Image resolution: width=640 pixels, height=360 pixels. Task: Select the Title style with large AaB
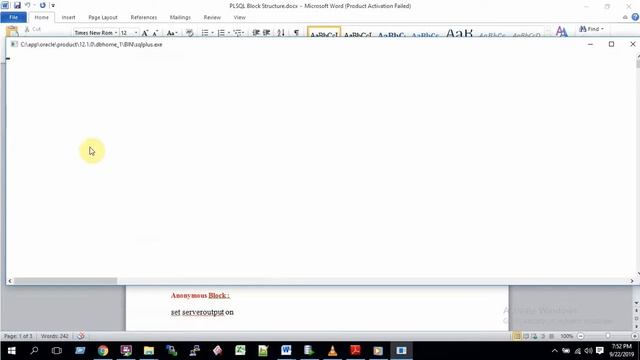click(x=459, y=33)
